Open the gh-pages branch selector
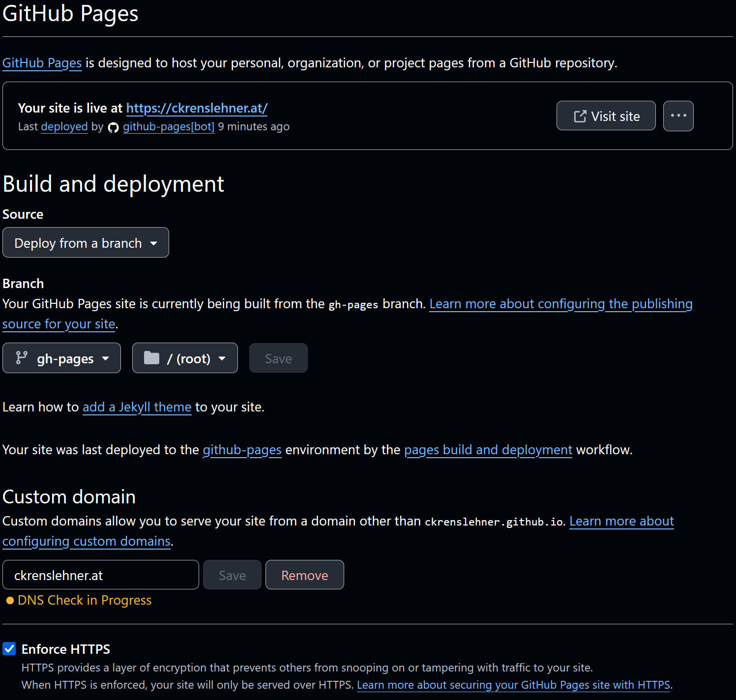The height and width of the screenshot is (700, 736). (x=61, y=358)
